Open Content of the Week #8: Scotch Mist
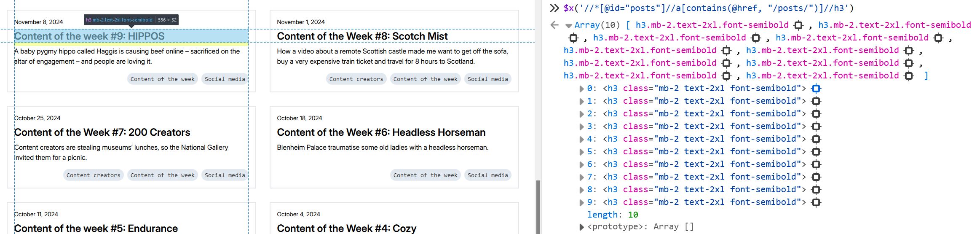 (362, 36)
